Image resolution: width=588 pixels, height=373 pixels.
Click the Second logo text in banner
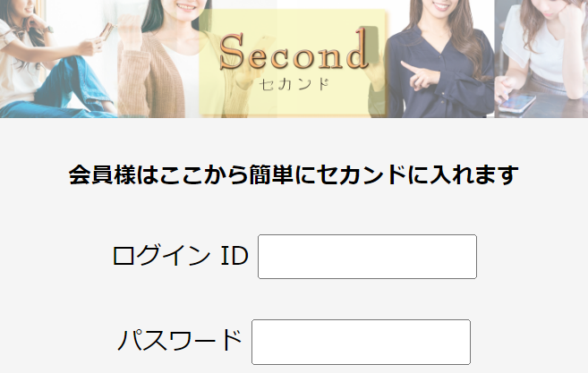[x=294, y=50]
